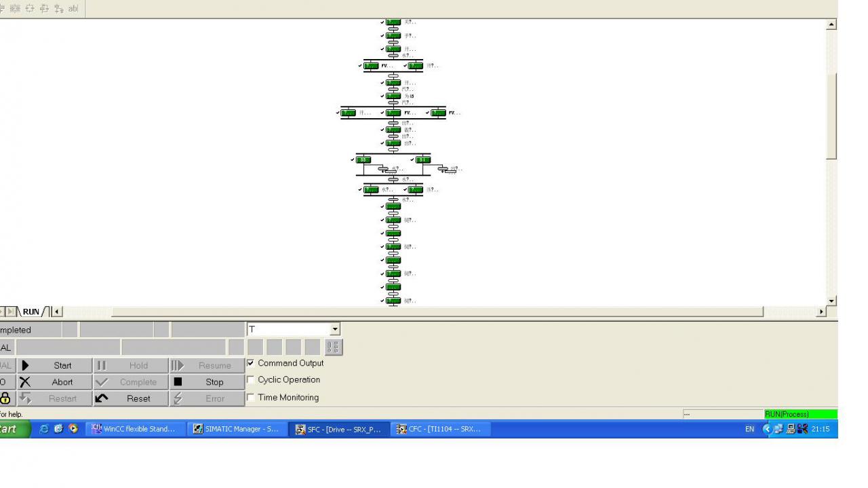The width and height of the screenshot is (868, 488).
Task: Click the padlock icon left of Restart
Action: [5, 398]
